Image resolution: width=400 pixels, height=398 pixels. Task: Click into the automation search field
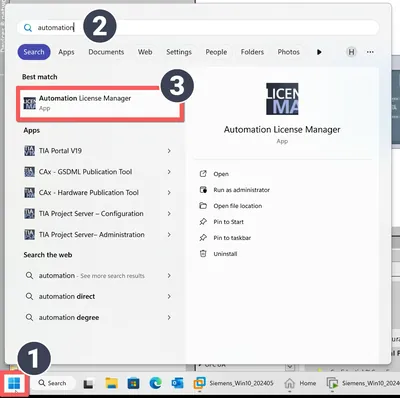tap(198, 28)
